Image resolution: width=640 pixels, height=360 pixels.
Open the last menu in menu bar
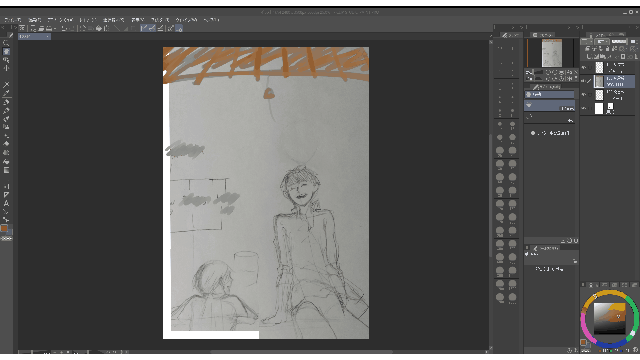coord(211,20)
